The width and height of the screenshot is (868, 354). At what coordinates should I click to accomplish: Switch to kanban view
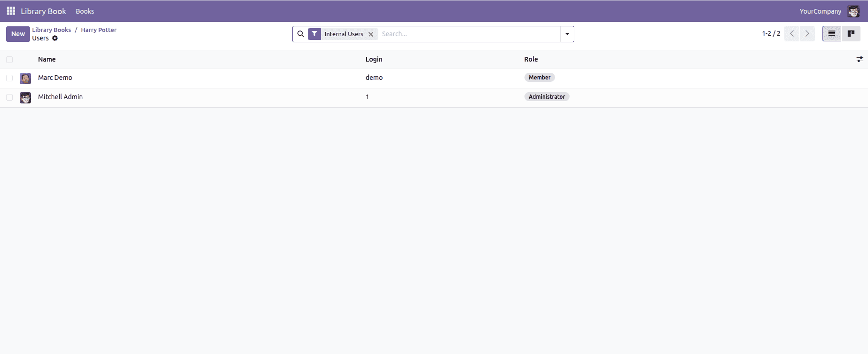[851, 33]
